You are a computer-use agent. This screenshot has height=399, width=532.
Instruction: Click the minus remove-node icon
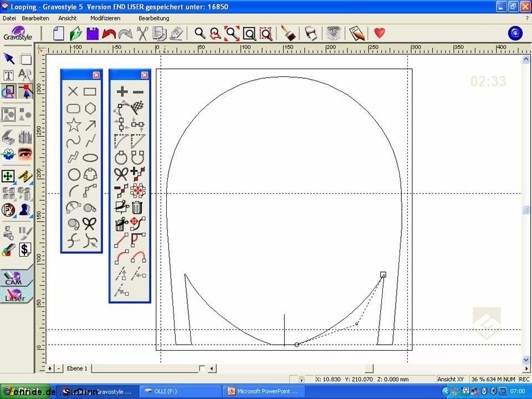[138, 92]
